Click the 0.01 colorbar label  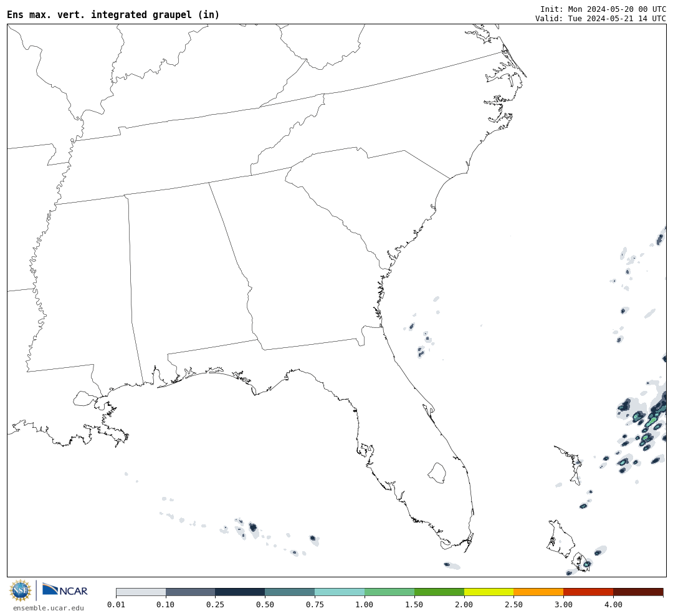pos(116,604)
